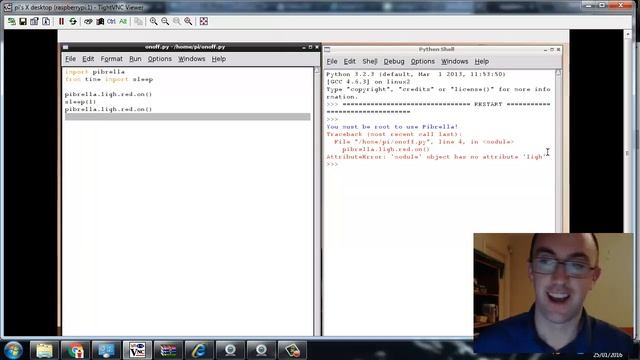Click the auto zoom toolbar icon
The width and height of the screenshot is (640, 360).
click(x=188, y=21)
